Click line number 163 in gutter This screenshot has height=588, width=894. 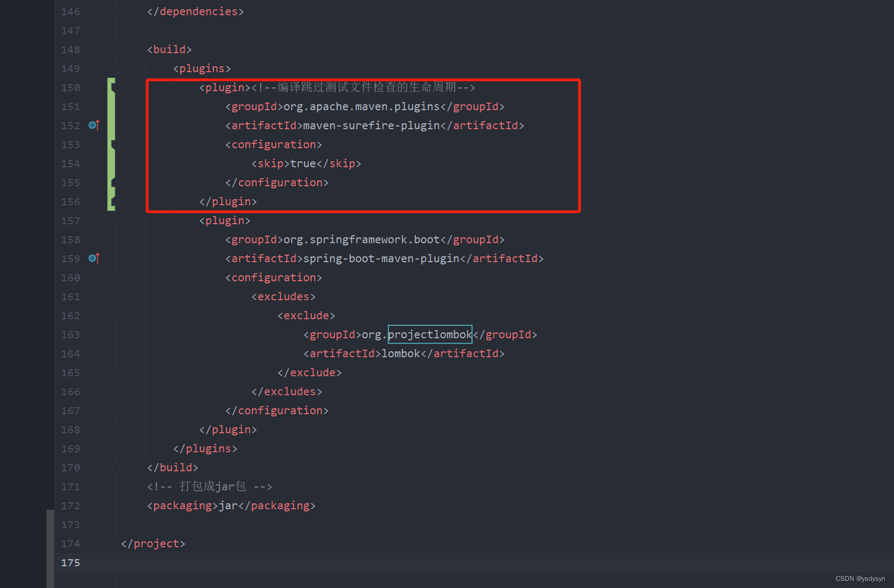click(71, 334)
